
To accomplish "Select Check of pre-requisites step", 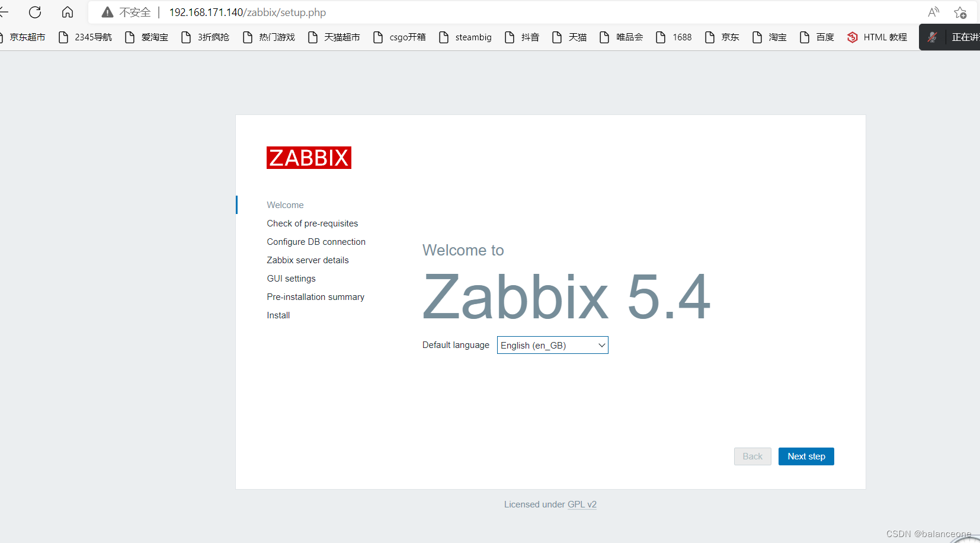I will (x=312, y=223).
